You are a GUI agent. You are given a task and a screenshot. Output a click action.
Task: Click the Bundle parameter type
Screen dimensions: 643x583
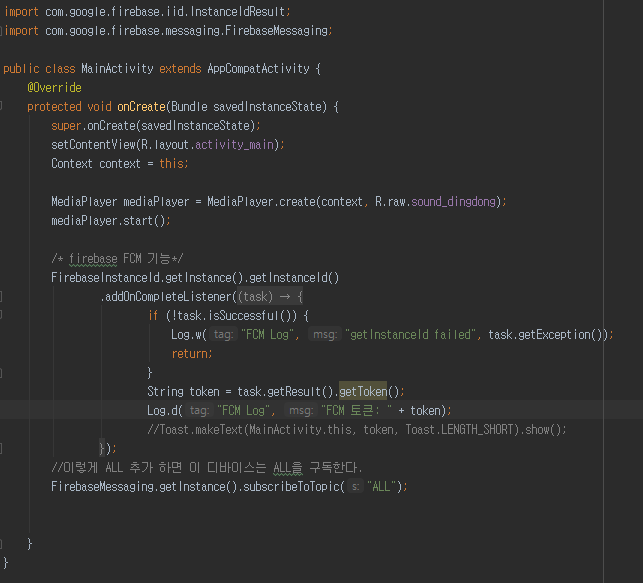(x=189, y=107)
